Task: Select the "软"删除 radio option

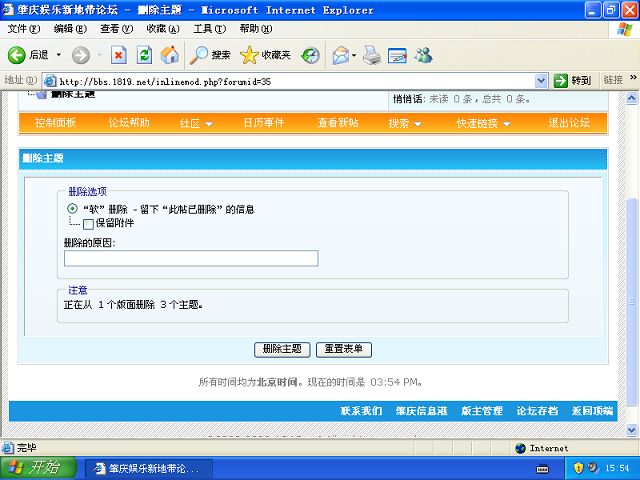Action: point(73,209)
